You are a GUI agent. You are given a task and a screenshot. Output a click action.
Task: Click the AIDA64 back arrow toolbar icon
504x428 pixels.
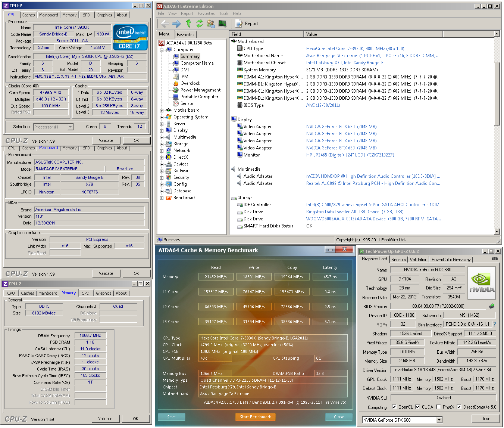pyautogui.click(x=165, y=24)
